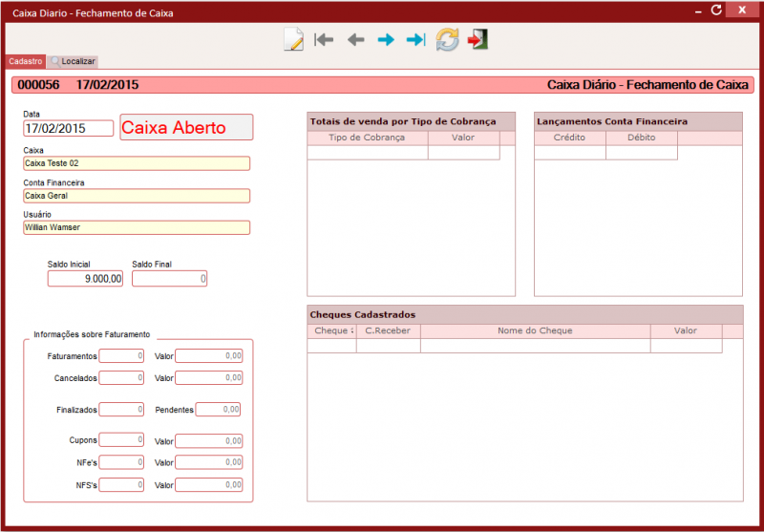The height and width of the screenshot is (532, 764).
Task: Go to first record arrow
Action: (x=324, y=39)
